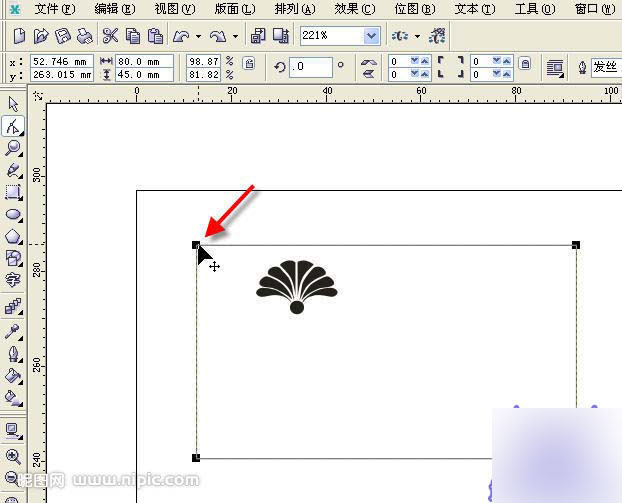Viewport: 622px width, 503px height.
Task: Click the ruler origin corner icon
Action: (38, 96)
